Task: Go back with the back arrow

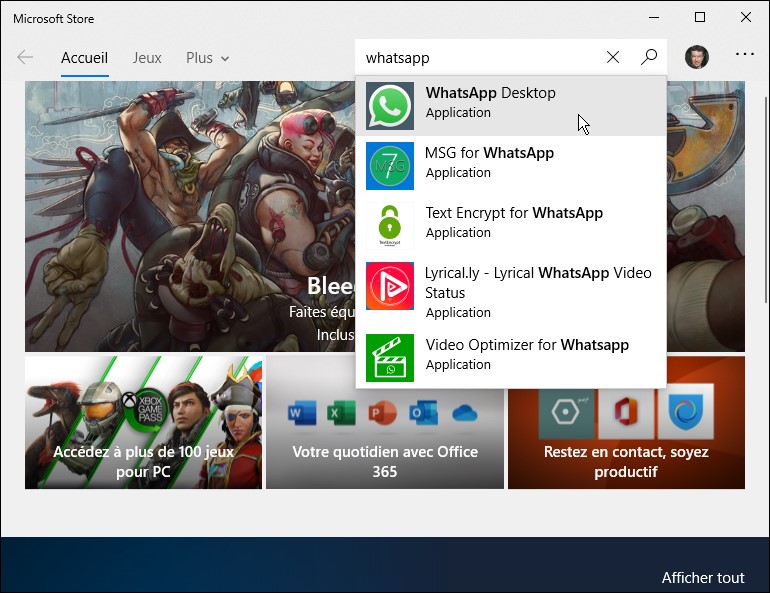Action: [x=25, y=58]
